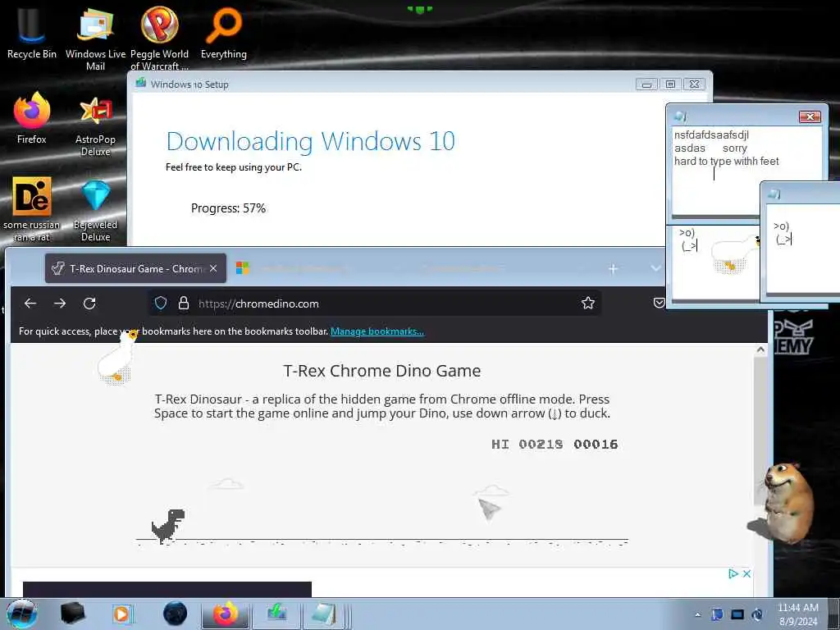Open Windows Media Player from taskbar
The height and width of the screenshot is (630, 840).
(x=122, y=614)
